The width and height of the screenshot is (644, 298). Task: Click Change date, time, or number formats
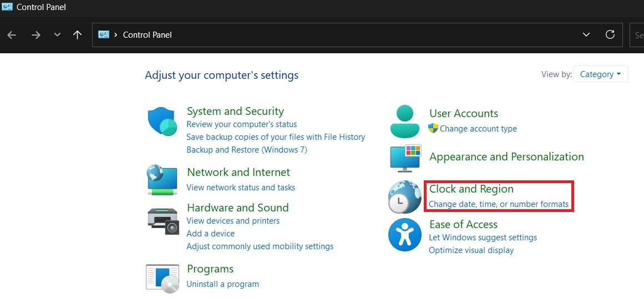pos(499,204)
